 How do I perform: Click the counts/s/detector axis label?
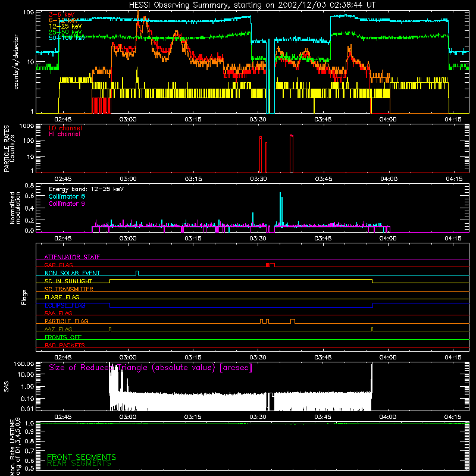[x=16, y=62]
